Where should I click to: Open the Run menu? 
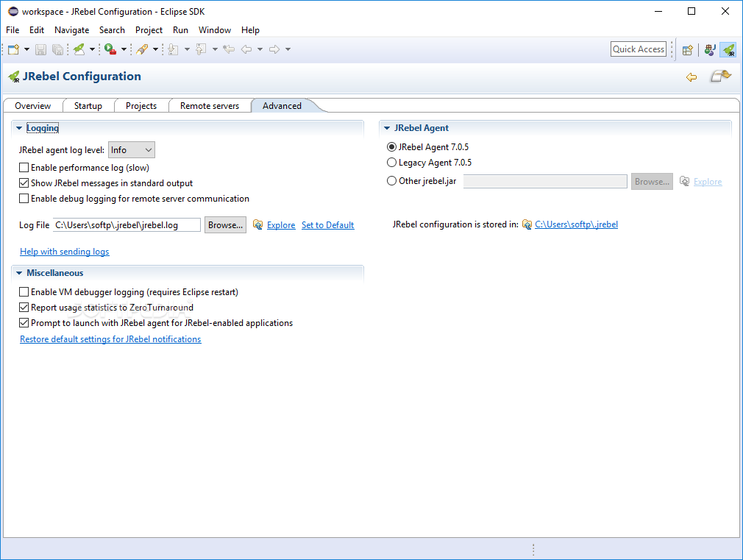(x=180, y=30)
